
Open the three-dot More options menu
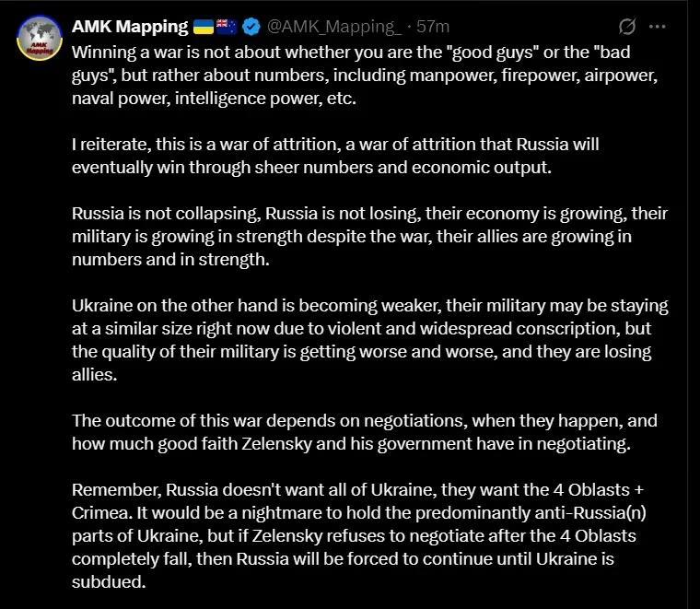(x=657, y=27)
